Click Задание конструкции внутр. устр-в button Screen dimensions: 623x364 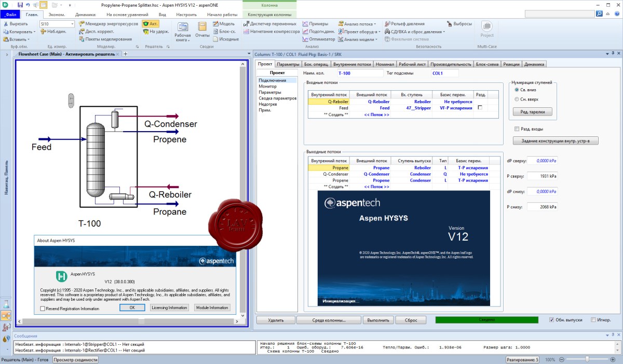click(556, 141)
